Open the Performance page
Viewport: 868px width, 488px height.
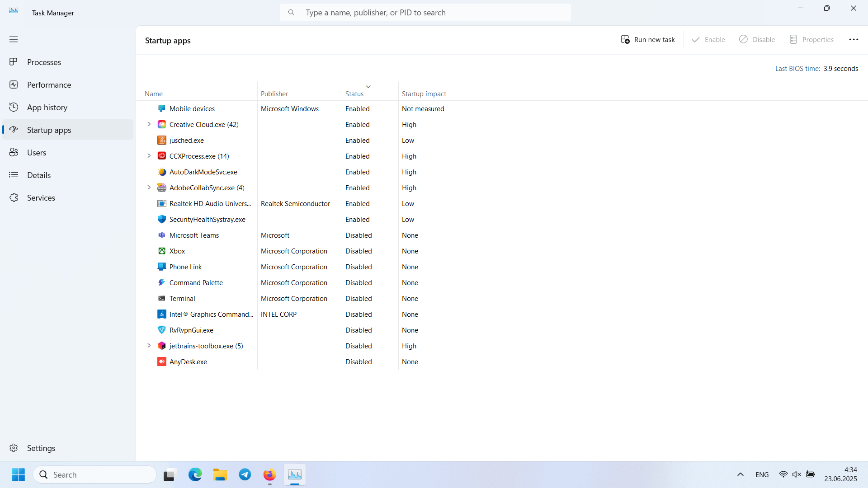pyautogui.click(x=49, y=84)
